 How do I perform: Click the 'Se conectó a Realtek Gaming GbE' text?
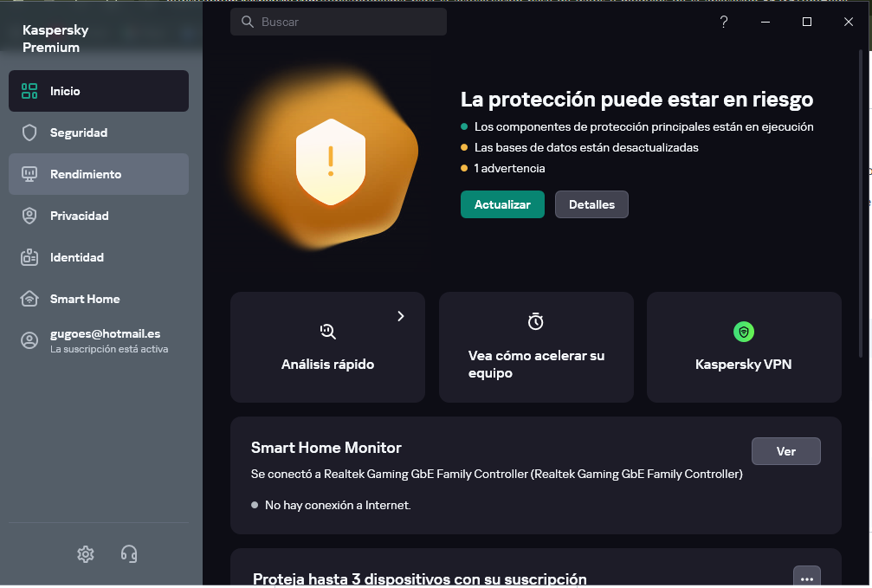[x=497, y=474]
